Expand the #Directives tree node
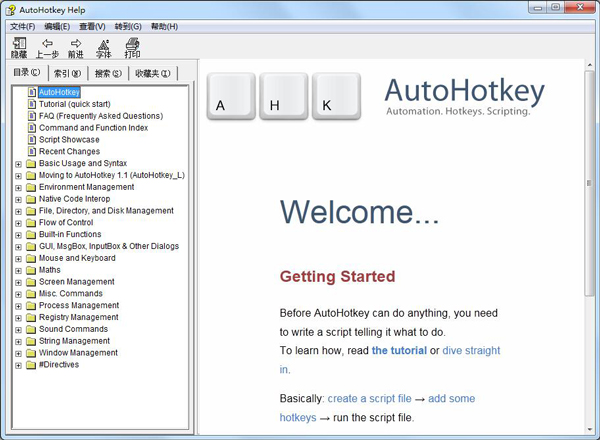 (18, 365)
